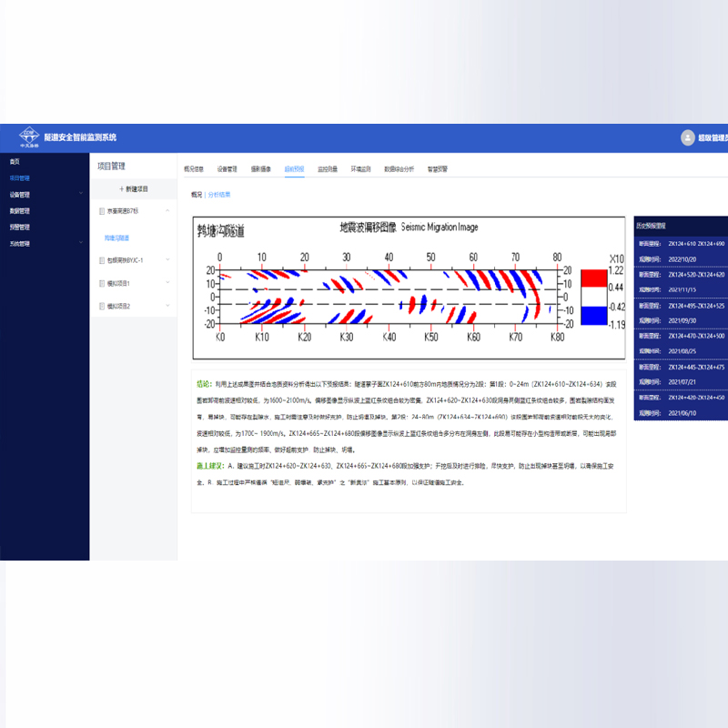Open 预警管理 in the sidebar

(x=19, y=227)
